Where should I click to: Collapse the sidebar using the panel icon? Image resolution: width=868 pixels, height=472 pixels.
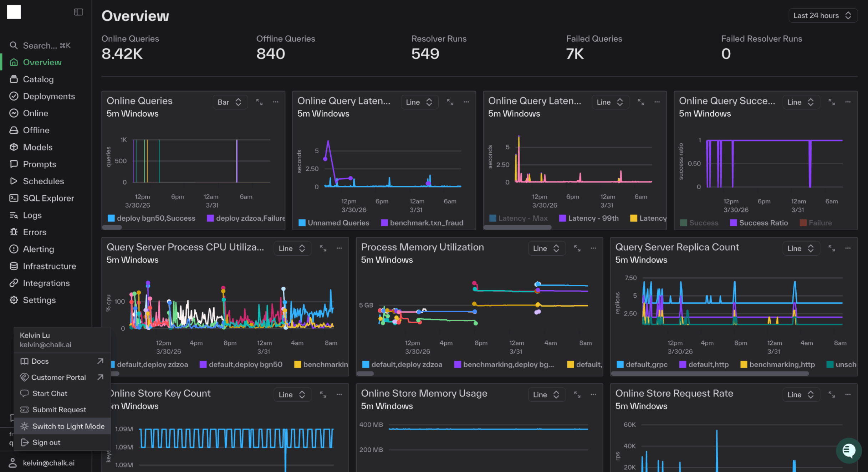click(78, 12)
